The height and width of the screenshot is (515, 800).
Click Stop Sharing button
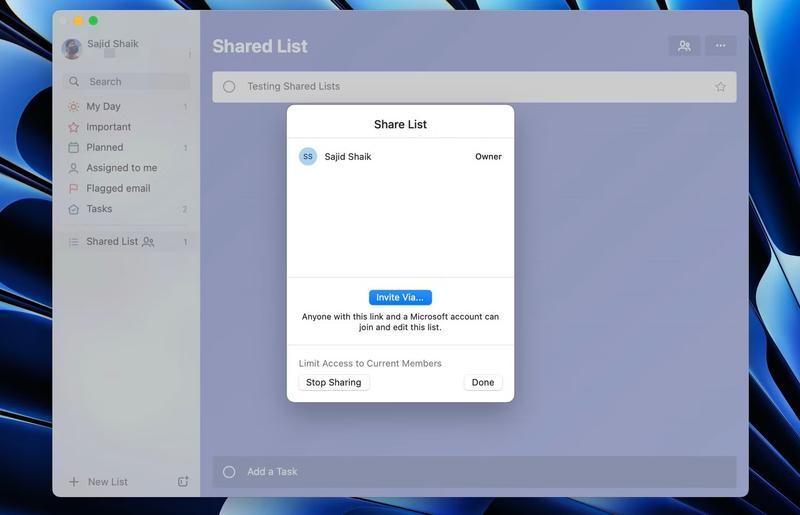tap(334, 382)
